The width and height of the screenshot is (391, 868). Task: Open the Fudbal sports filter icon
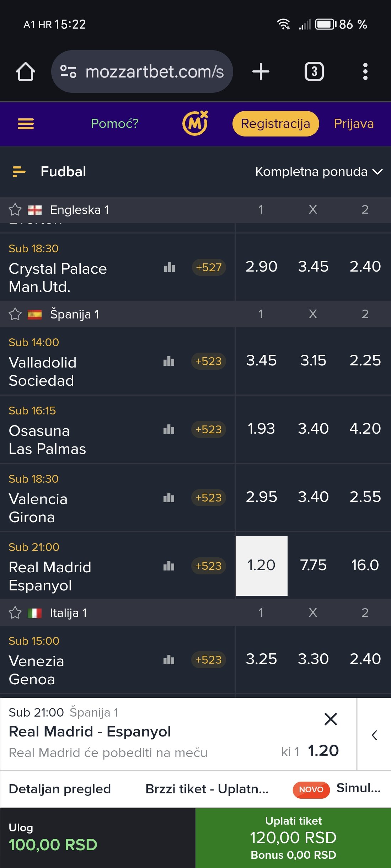pyautogui.click(x=19, y=172)
